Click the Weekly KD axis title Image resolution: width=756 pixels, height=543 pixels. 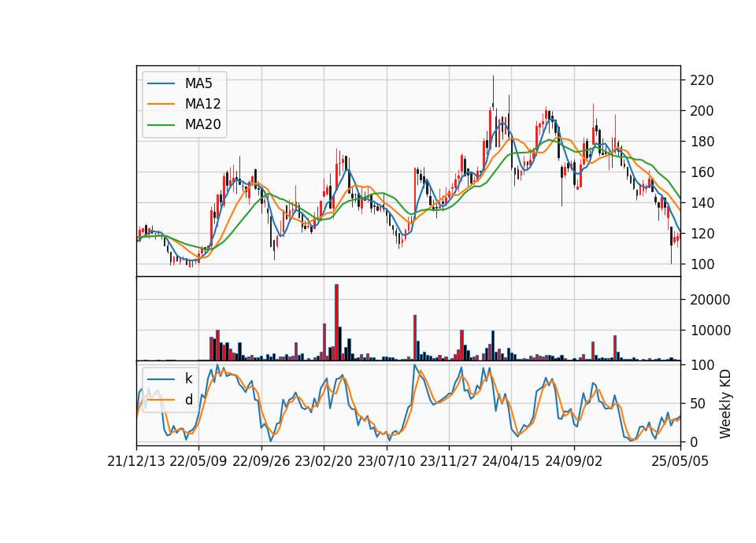pos(725,404)
